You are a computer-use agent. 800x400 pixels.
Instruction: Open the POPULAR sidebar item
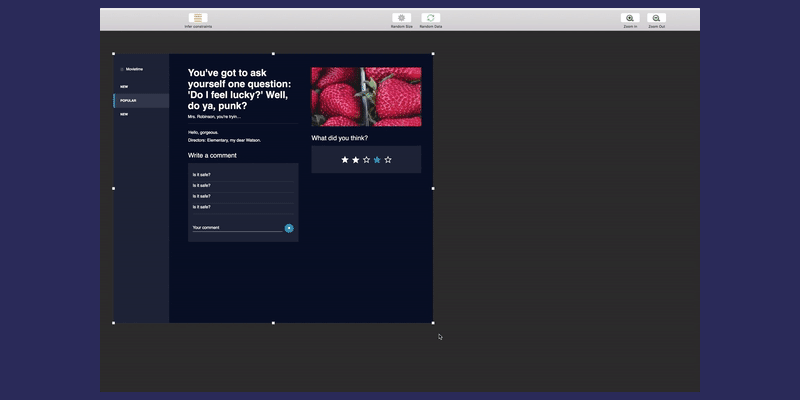pyautogui.click(x=128, y=101)
